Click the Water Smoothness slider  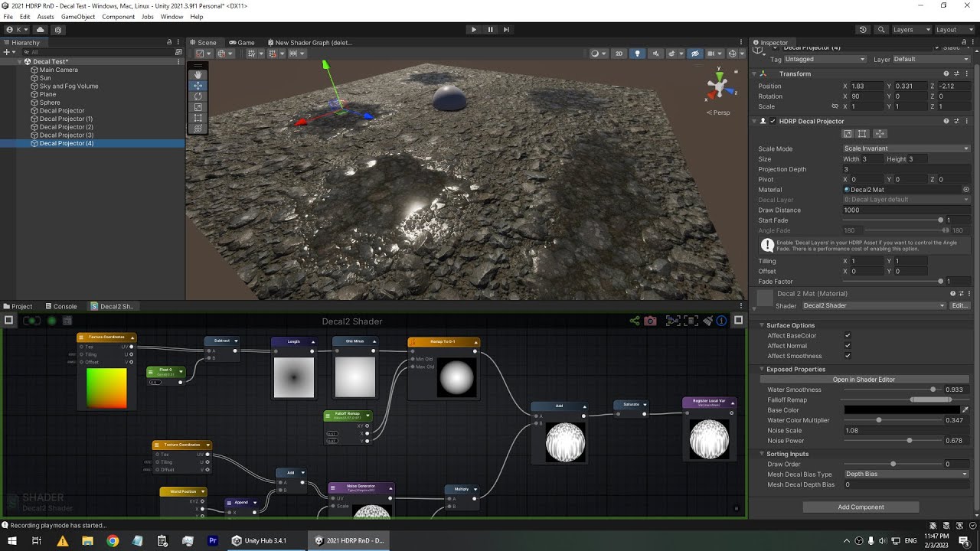pos(892,390)
